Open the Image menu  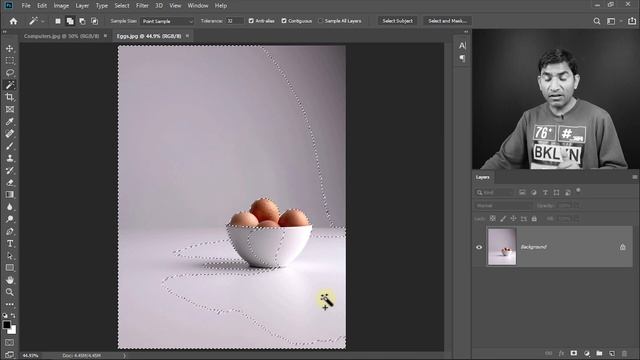pos(61,6)
